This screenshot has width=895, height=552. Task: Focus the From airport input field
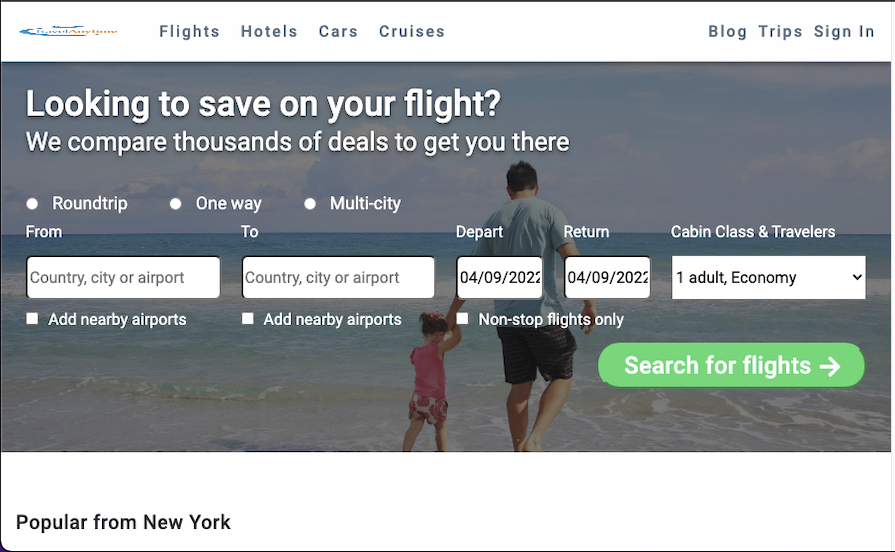(x=123, y=277)
